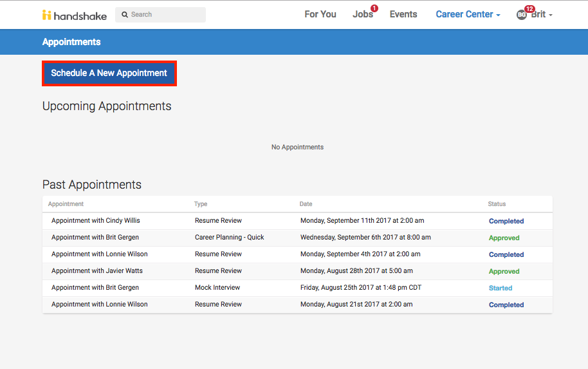The width and height of the screenshot is (588, 369).
Task: Select Monday, September 4th 2017 date cell
Action: click(x=360, y=254)
